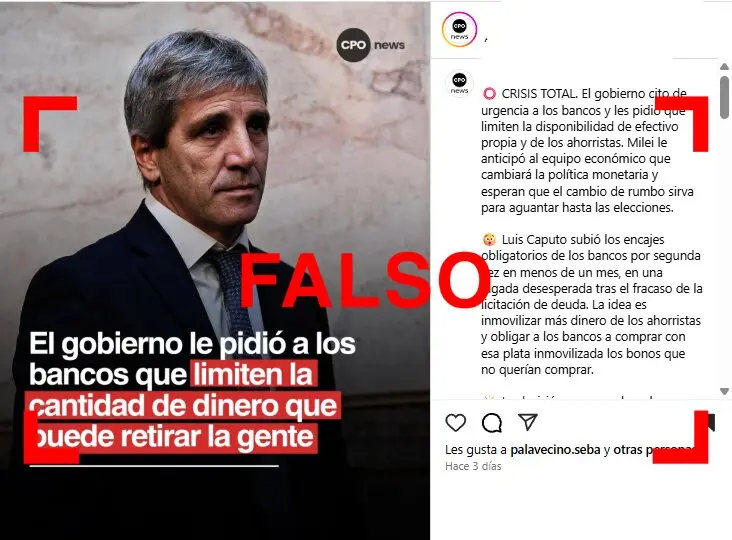Image resolution: width=732 pixels, height=540 pixels.
Task: Save the post with the bookmark icon
Action: 711,422
